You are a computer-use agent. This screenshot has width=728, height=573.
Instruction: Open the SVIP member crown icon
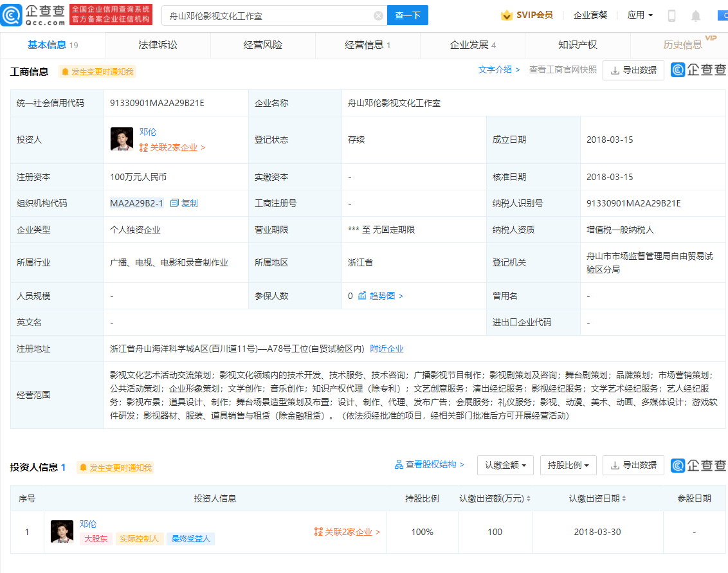(x=506, y=15)
